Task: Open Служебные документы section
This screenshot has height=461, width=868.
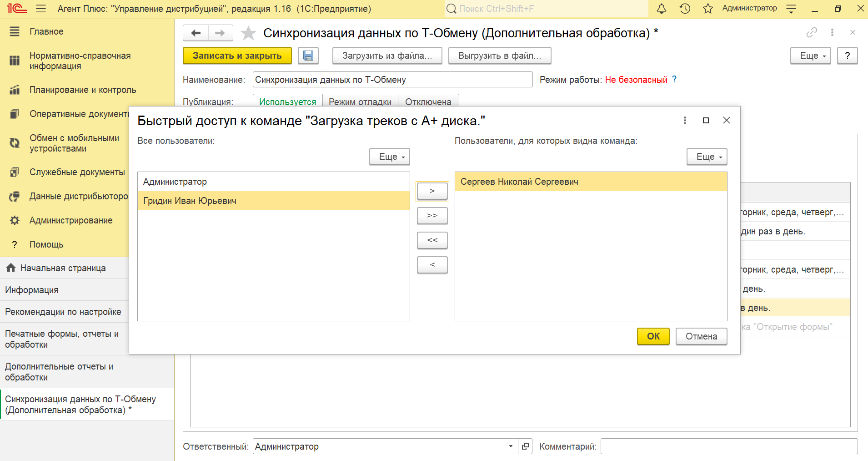Action: click(77, 172)
